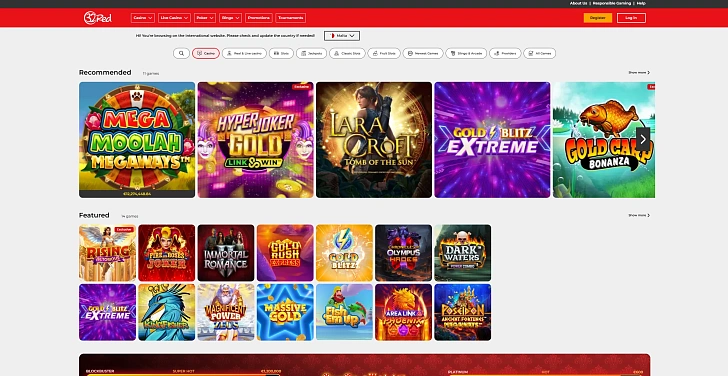728x376 pixels.
Task: Open small Gold Blitz Extreme featured tile
Action: coord(107,312)
